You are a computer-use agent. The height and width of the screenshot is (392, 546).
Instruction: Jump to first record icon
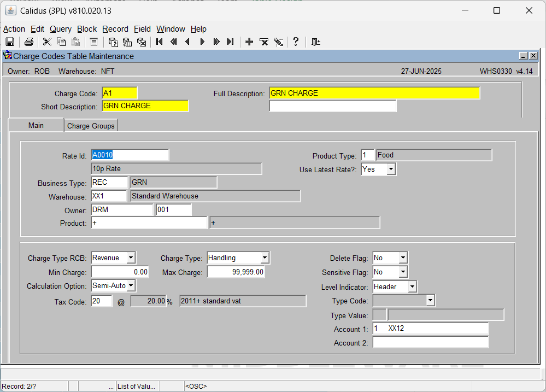(x=160, y=42)
